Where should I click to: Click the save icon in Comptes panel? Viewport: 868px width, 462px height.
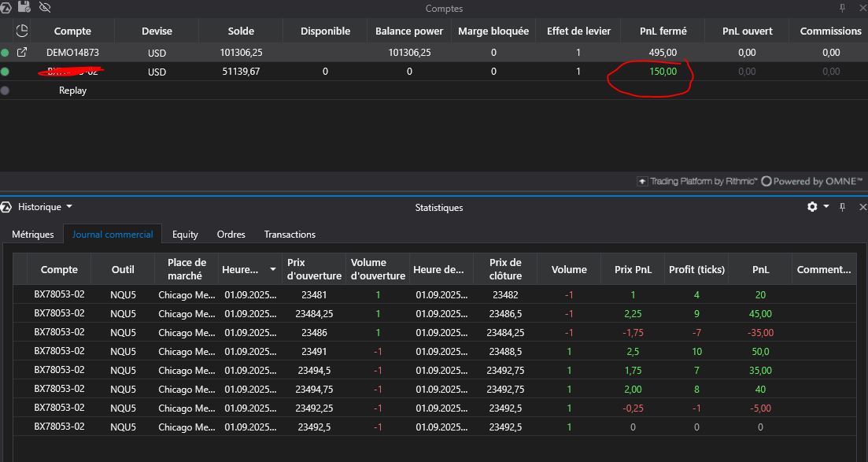pos(24,7)
